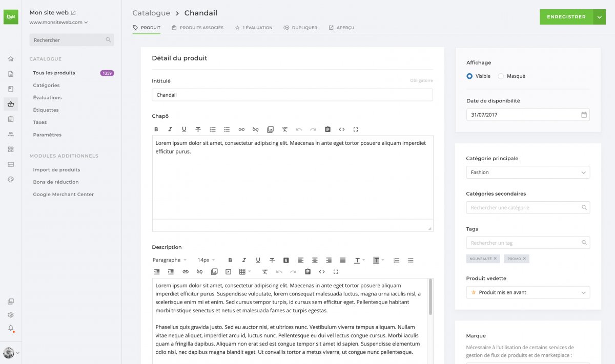Open the Paragraphe format dropdown
615x364 pixels.
[170, 260]
